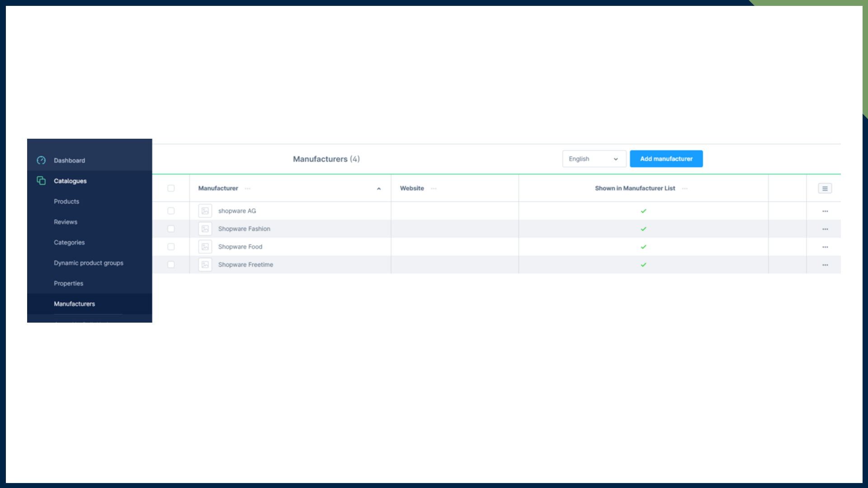Open Website column options dots
The width and height of the screenshot is (868, 488).
tap(434, 188)
